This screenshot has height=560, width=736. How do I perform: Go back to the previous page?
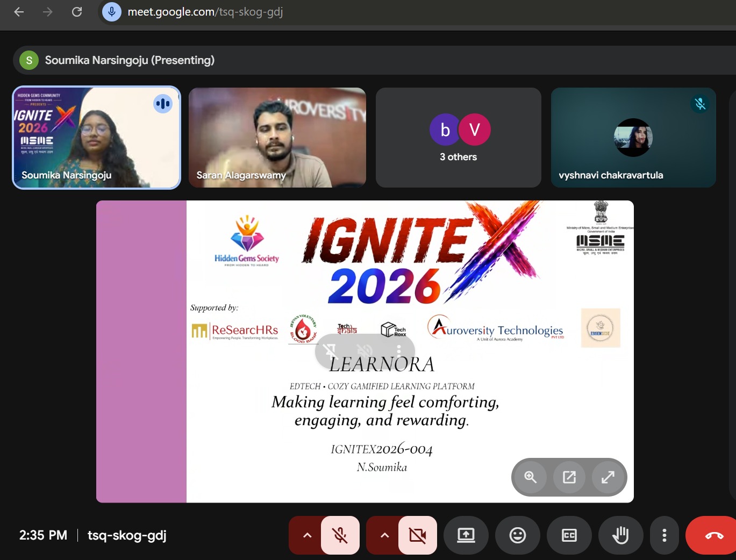pos(19,12)
